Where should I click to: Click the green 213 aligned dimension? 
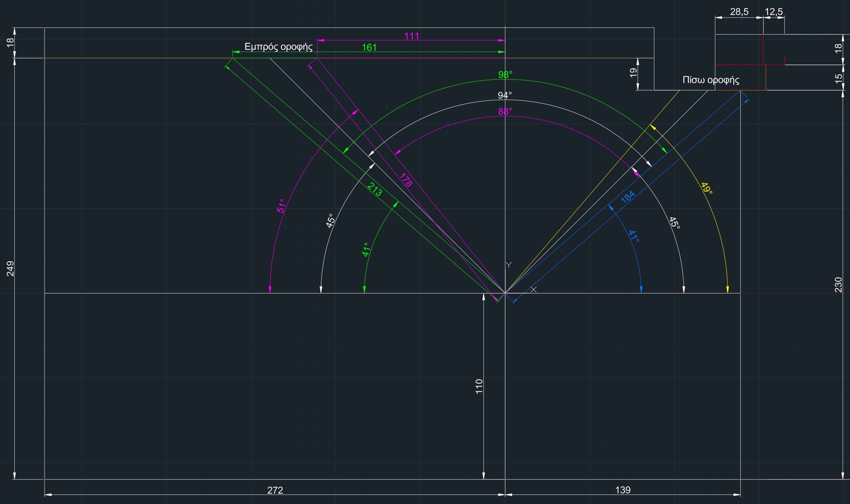(375, 190)
